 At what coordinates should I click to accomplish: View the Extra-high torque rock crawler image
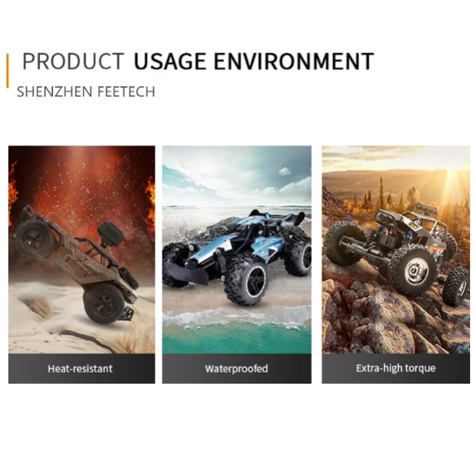click(396, 250)
